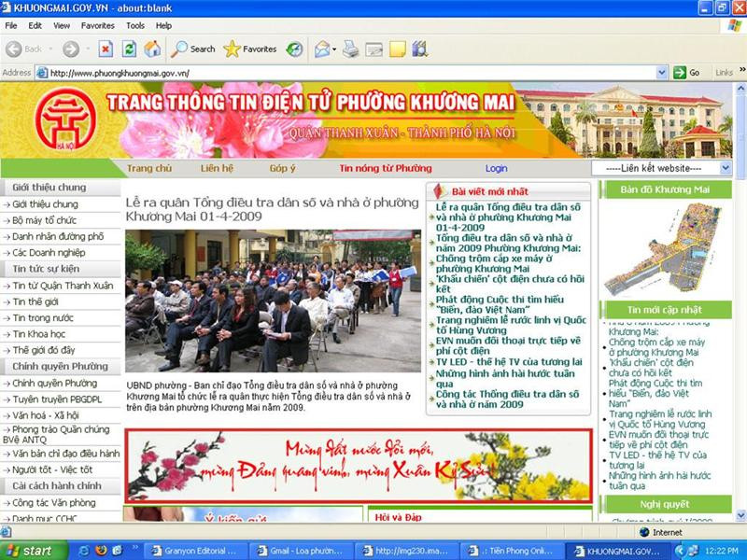Click the Internet zone icon in status bar
This screenshot has width=747, height=560.
[x=644, y=532]
